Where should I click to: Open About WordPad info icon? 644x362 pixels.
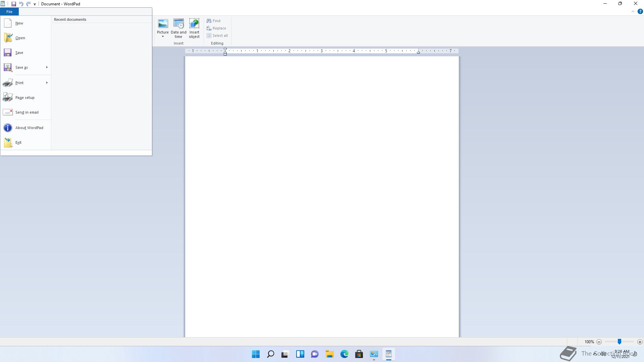pos(8,128)
